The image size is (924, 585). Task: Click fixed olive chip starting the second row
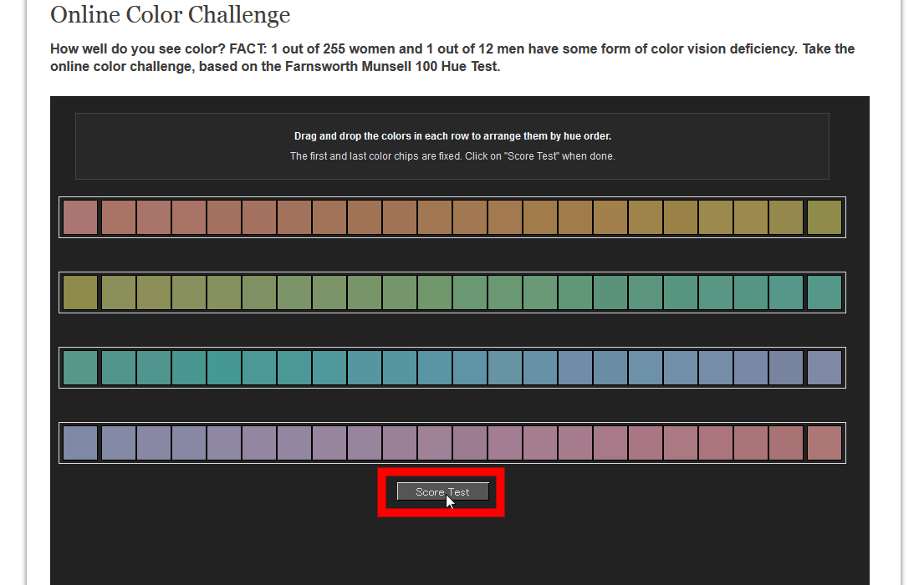80,292
